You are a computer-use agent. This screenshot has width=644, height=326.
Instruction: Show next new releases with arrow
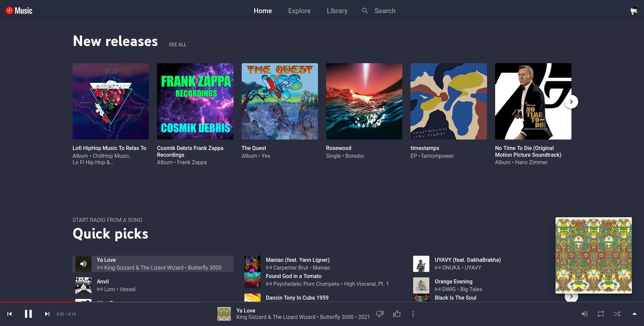pos(571,102)
